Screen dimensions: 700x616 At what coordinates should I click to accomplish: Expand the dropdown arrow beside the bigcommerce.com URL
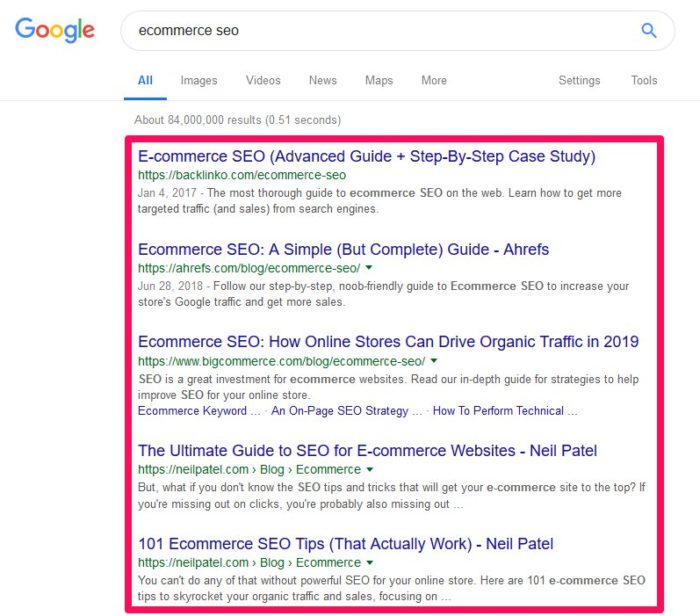pyautogui.click(x=433, y=361)
